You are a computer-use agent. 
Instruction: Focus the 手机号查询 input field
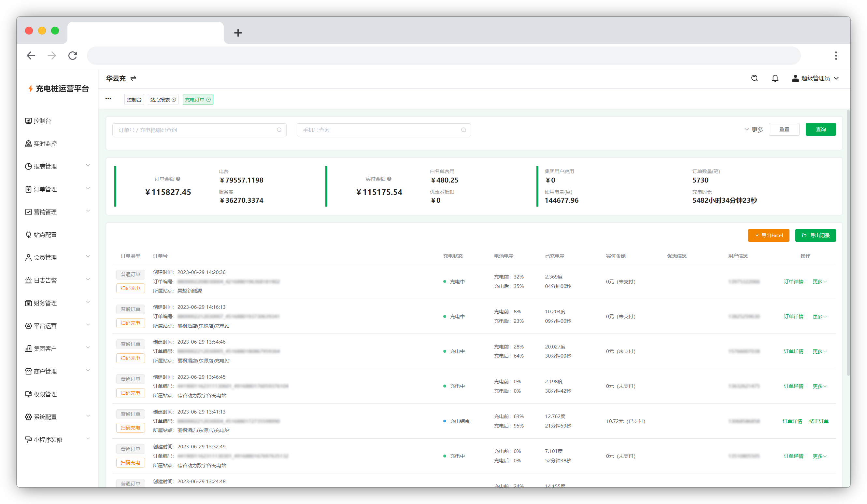378,130
